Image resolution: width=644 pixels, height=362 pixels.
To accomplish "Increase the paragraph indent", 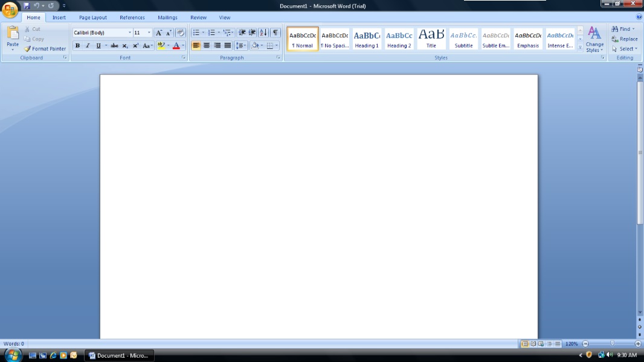I will (x=253, y=33).
